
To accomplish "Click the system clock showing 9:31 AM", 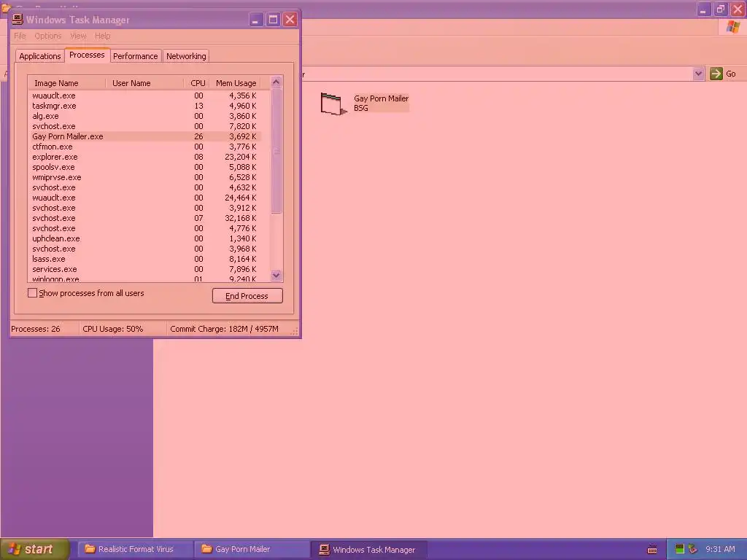I will 720,549.
